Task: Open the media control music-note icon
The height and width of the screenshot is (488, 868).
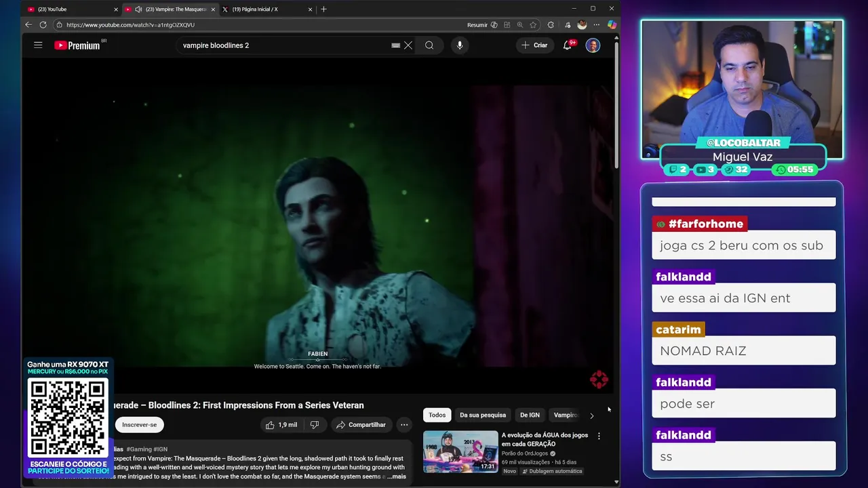Action: click(568, 25)
